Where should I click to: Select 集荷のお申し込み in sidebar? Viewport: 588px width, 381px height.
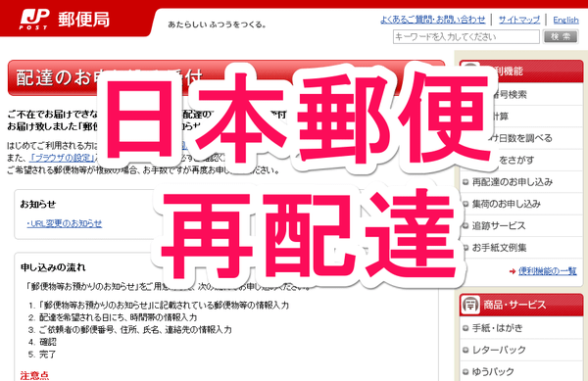[x=507, y=204]
